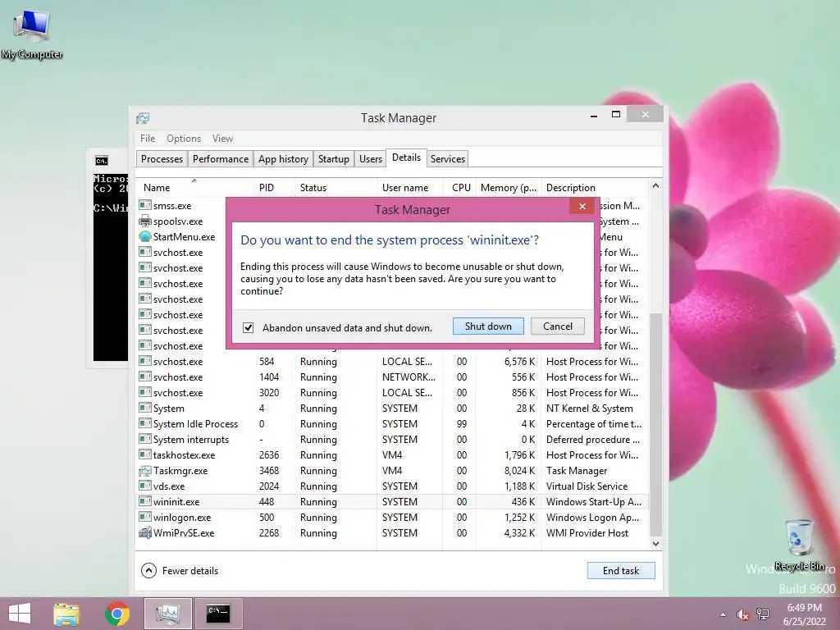
Task: Select svchost.exe with PID 3020
Action: (391, 393)
